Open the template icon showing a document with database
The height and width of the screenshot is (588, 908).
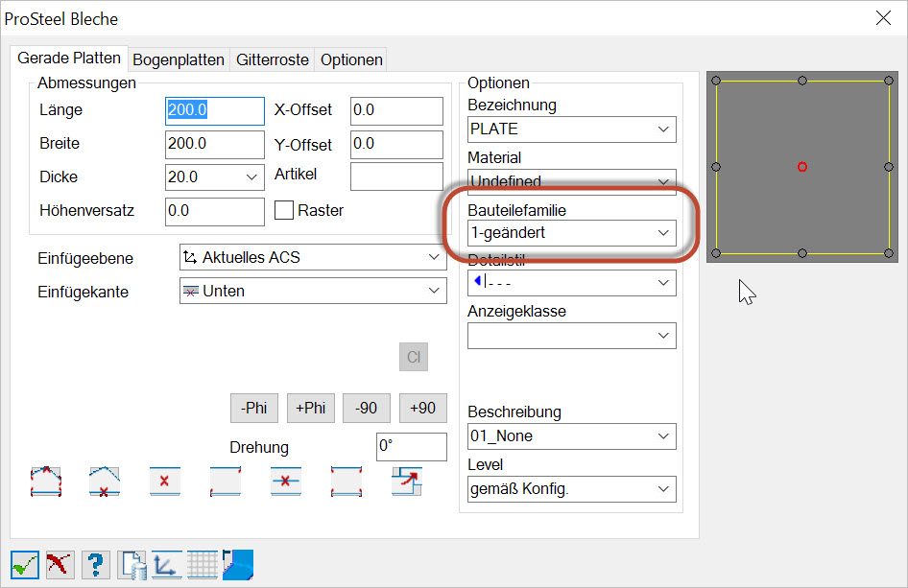132,565
